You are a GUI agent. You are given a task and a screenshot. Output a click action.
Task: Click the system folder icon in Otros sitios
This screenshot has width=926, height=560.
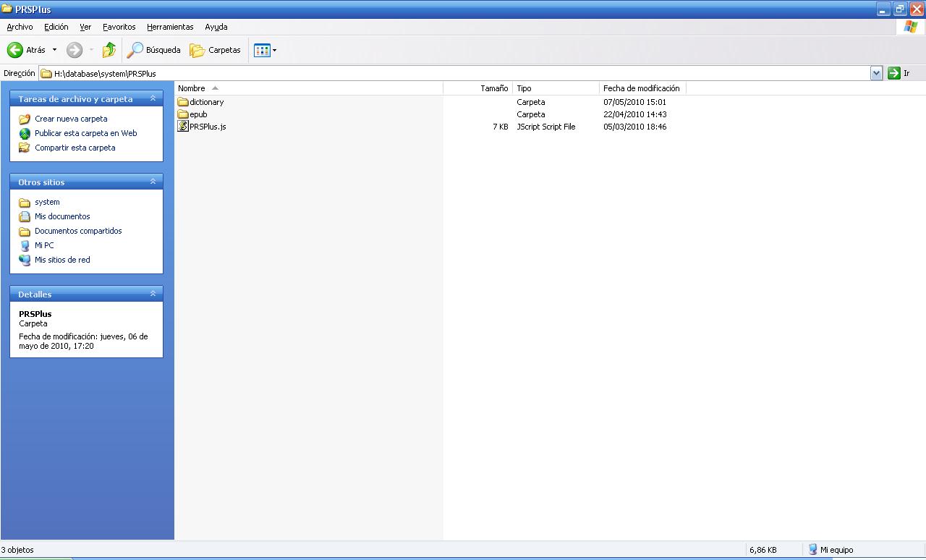pos(25,202)
